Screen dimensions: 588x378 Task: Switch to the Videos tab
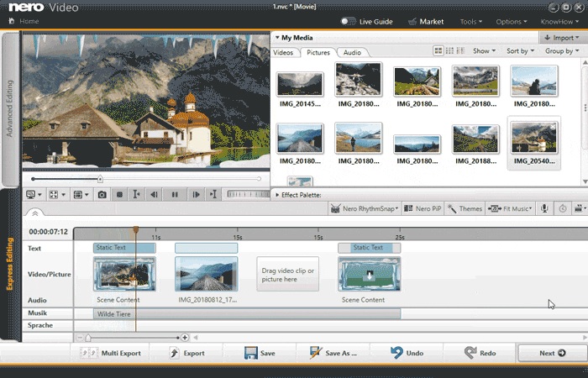[285, 52]
